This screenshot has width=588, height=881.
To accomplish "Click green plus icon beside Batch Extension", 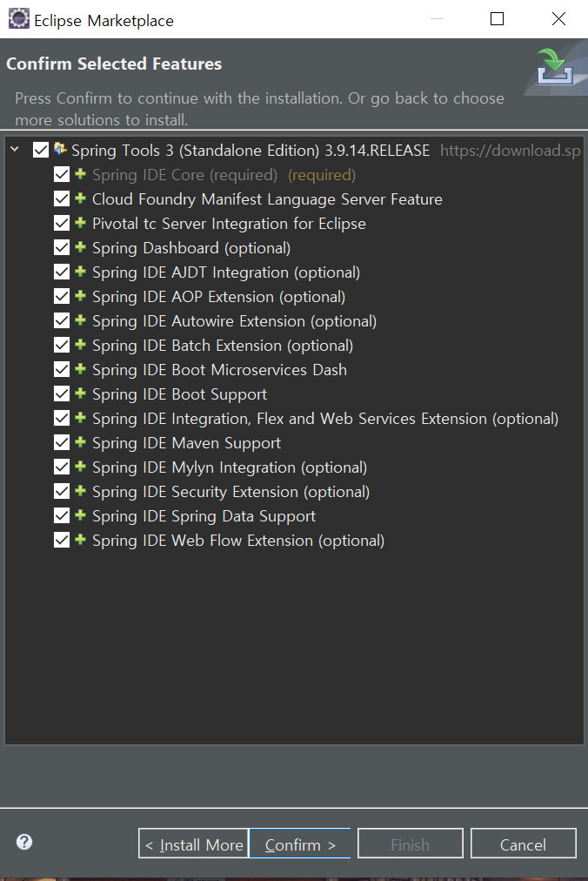I will point(80,345).
